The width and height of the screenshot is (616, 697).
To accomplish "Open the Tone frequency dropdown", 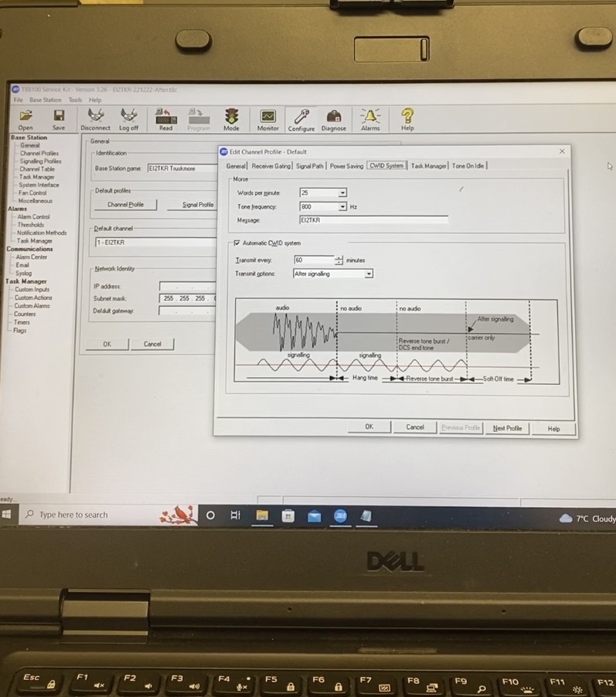I will (x=342, y=207).
